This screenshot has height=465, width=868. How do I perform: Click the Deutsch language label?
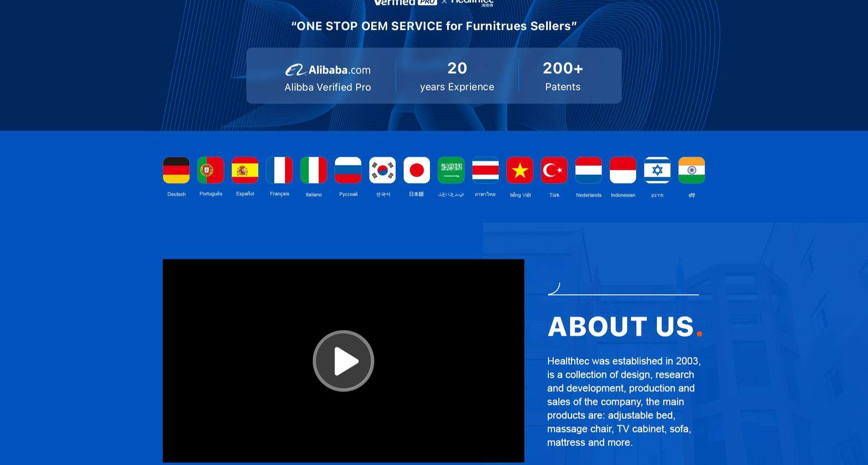point(176,194)
